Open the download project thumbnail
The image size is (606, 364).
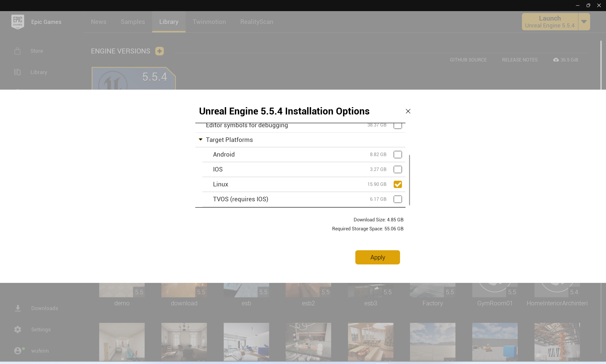[x=184, y=290]
